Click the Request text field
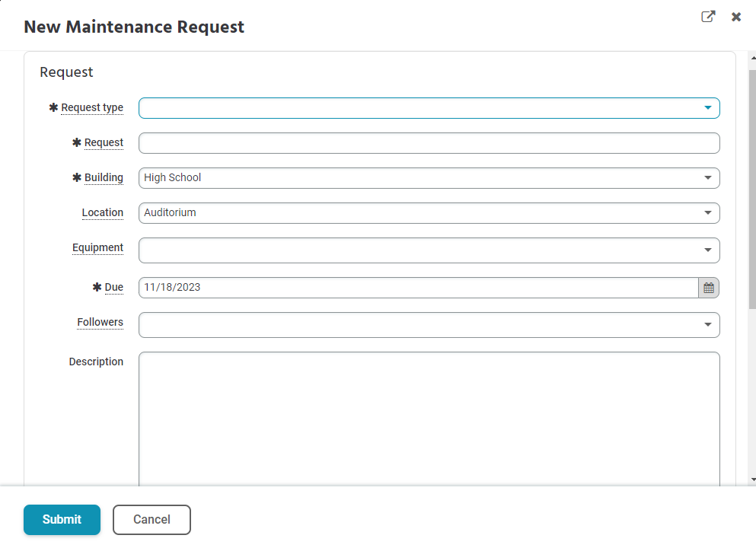This screenshot has width=756, height=548. 429,143
